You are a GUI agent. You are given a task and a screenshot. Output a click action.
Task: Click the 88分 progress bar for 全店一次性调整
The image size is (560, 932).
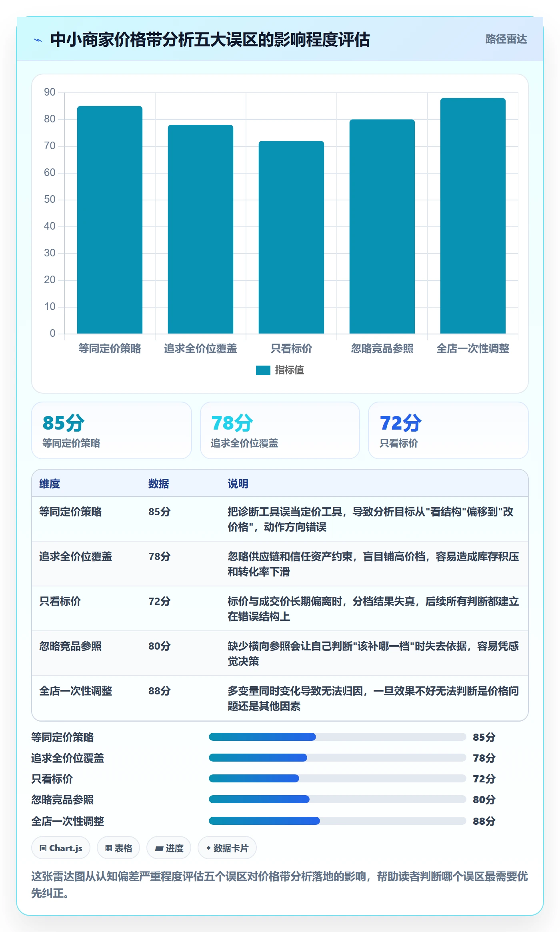pyautogui.click(x=337, y=821)
